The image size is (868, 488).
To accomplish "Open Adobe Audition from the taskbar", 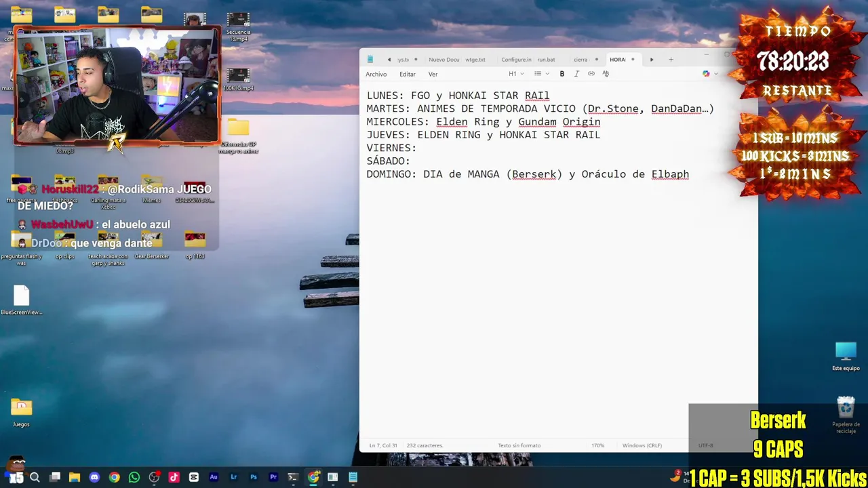I will (x=214, y=477).
